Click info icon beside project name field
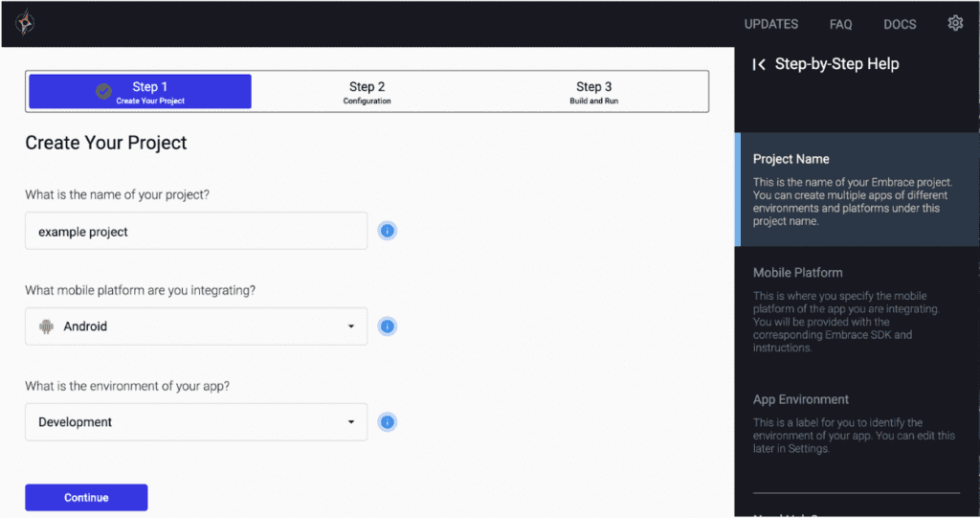The height and width of the screenshot is (518, 980). coord(388,231)
